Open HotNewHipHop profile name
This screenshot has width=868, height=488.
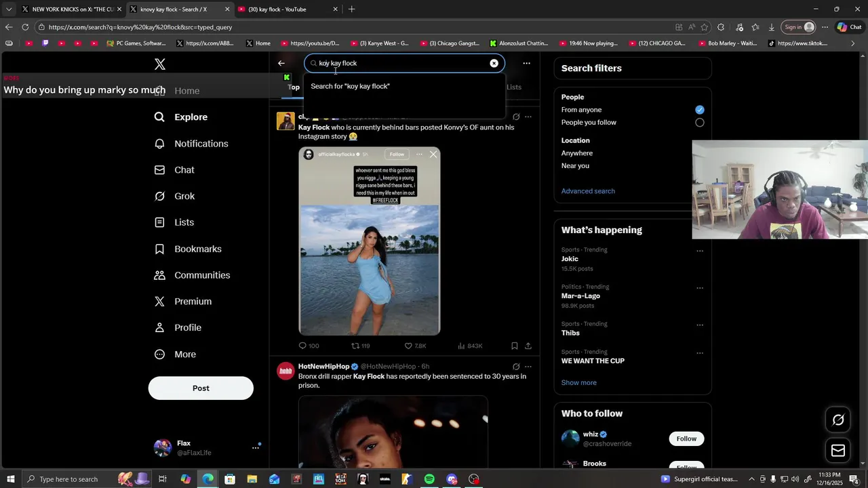(323, 367)
